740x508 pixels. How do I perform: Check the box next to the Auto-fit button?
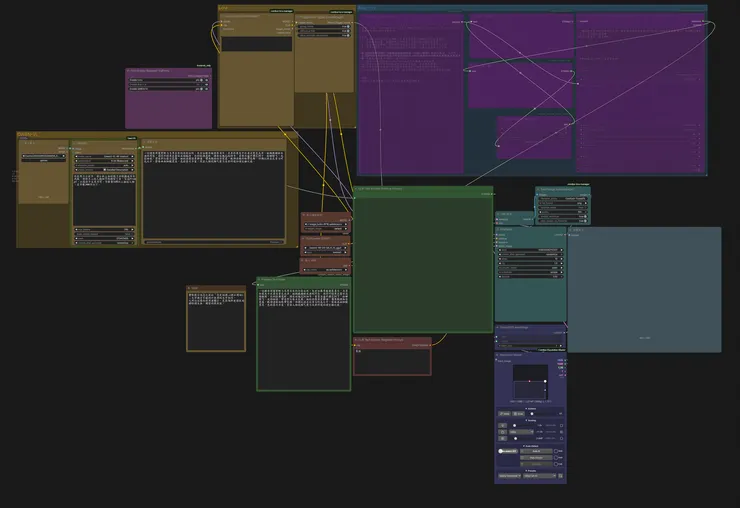pyautogui.click(x=556, y=451)
